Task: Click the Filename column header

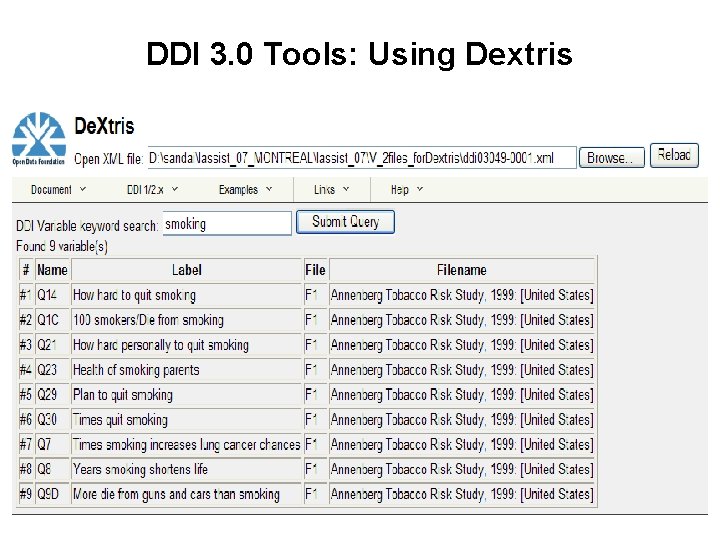Action: click(461, 270)
